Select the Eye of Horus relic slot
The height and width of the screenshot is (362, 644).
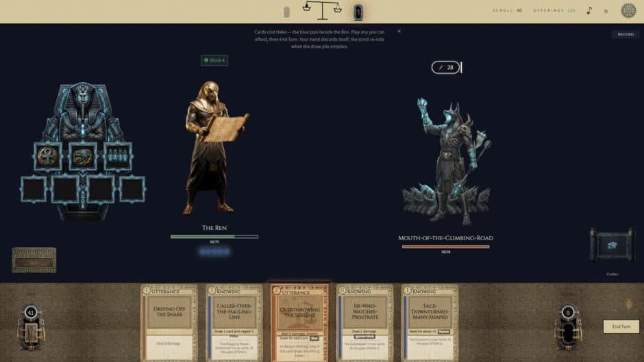(x=82, y=157)
